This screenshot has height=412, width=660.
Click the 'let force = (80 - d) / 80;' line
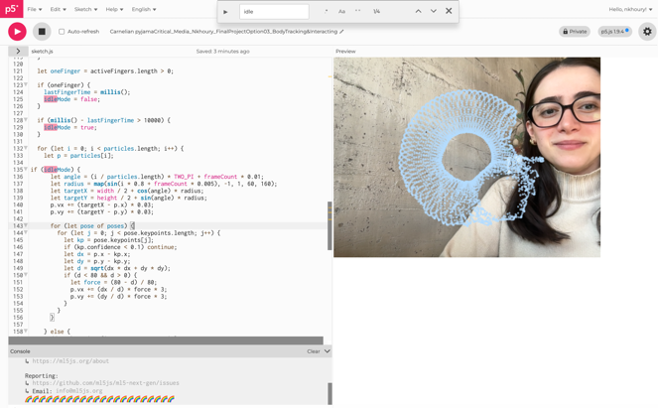click(x=113, y=282)
